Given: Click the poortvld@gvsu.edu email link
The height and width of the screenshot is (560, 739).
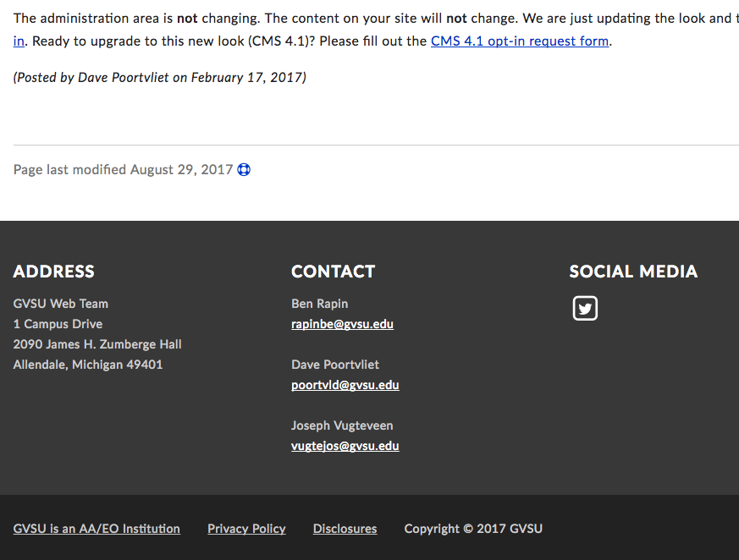Looking at the screenshot, I should point(345,385).
